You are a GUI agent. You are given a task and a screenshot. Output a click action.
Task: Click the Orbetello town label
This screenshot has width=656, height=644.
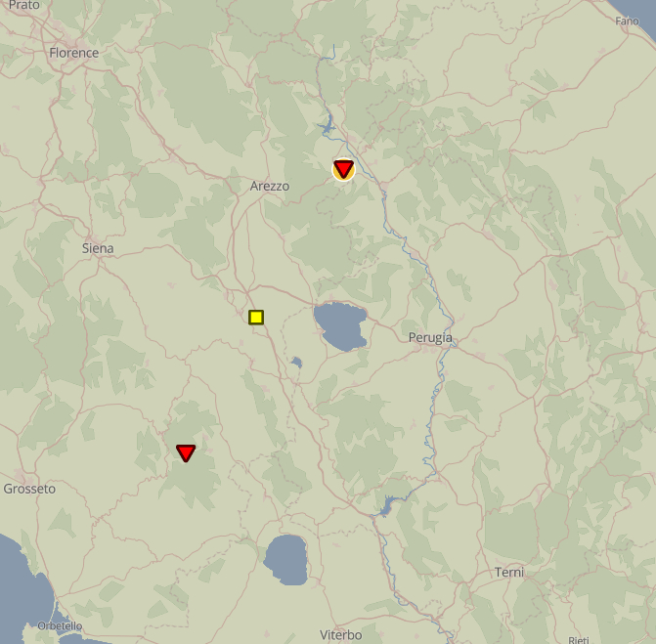point(60,625)
